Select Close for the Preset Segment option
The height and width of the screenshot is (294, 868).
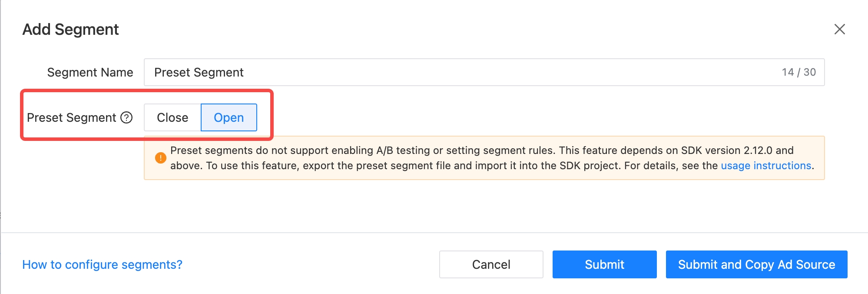(x=172, y=117)
